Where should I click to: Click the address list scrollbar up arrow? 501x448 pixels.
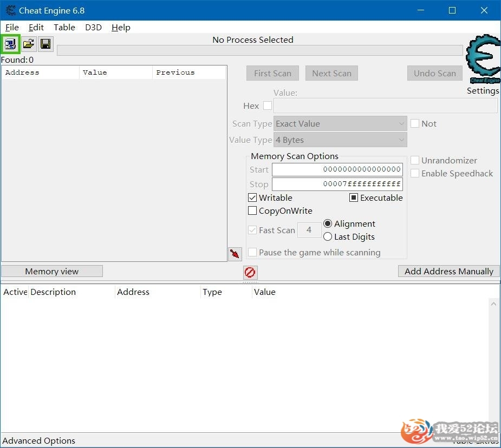click(x=493, y=304)
